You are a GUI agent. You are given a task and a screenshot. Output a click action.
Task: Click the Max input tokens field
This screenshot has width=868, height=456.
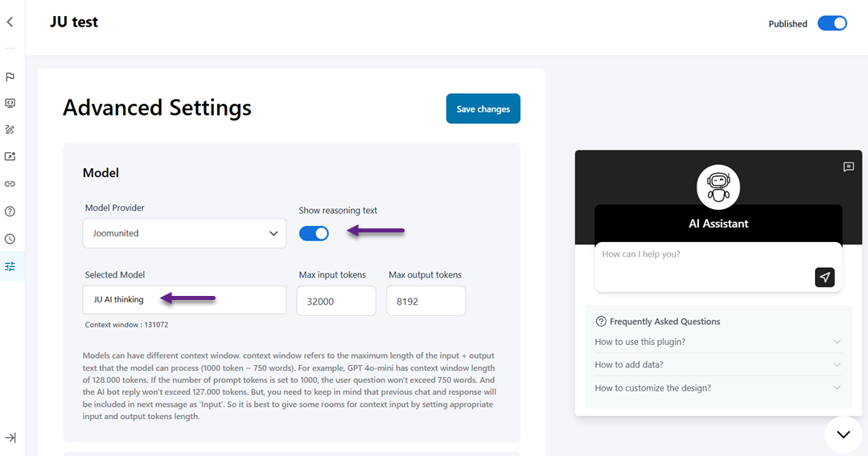click(x=335, y=300)
